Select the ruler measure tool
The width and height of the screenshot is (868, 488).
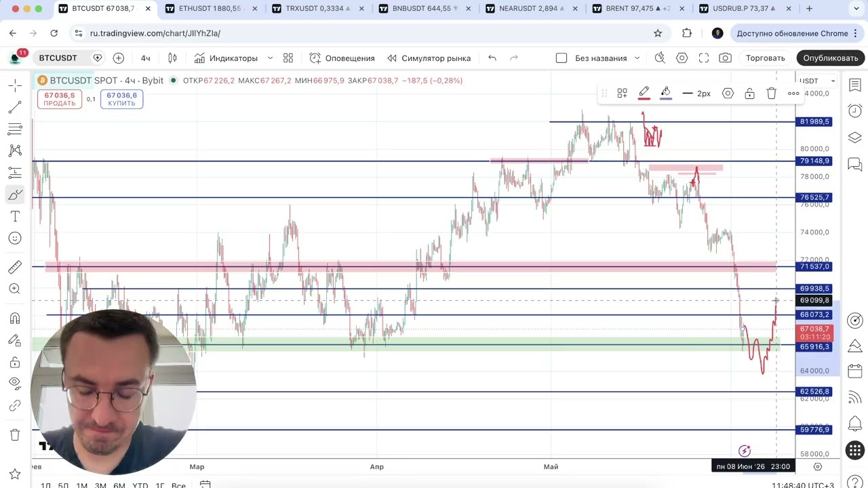point(15,267)
